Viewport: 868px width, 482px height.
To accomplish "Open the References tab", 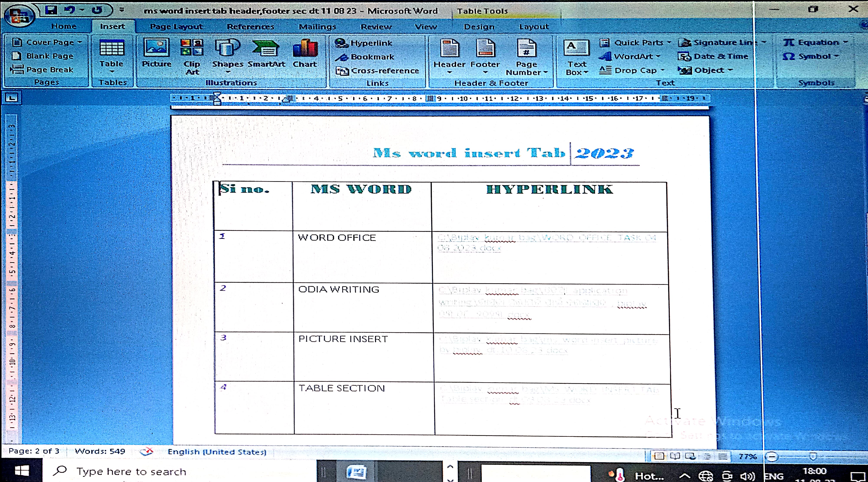I will (250, 27).
